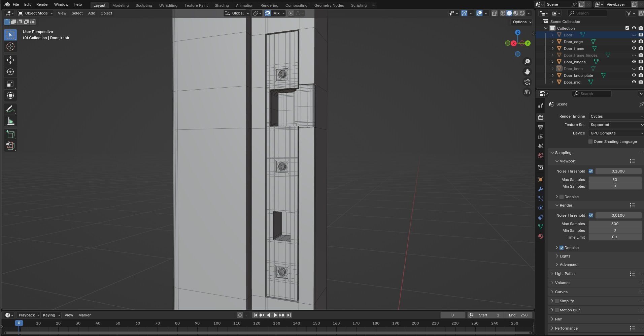Enable the Simplify checkbox
Image resolution: width=644 pixels, height=336 pixels.
(557, 301)
